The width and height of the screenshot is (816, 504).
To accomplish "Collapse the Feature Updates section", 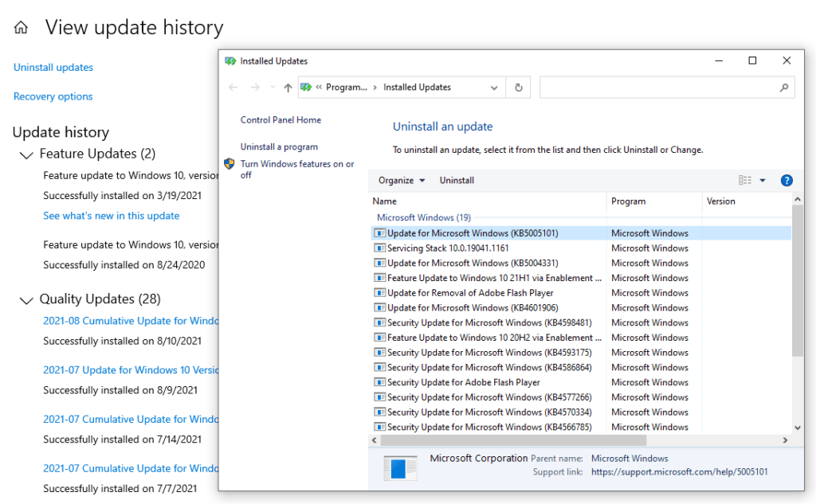I will [x=26, y=154].
